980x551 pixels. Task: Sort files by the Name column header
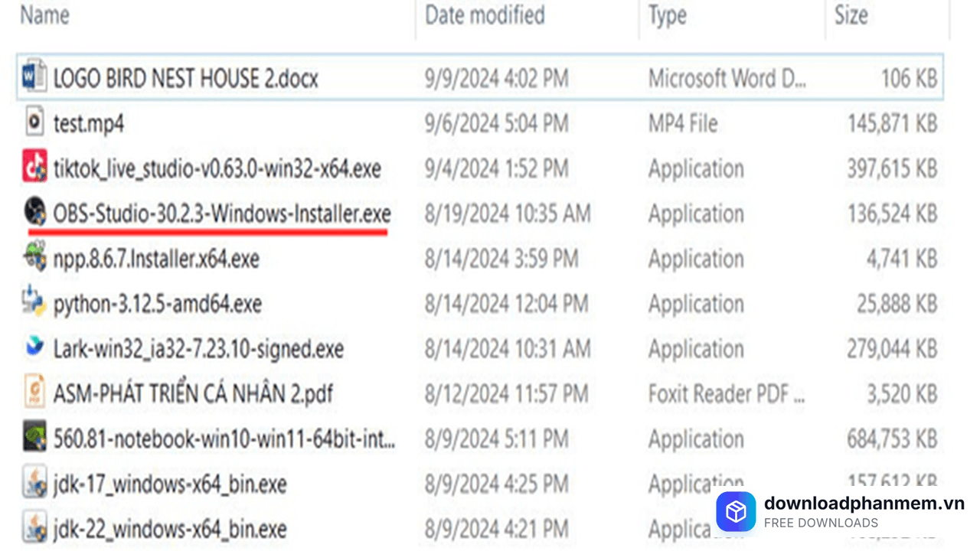point(46,15)
